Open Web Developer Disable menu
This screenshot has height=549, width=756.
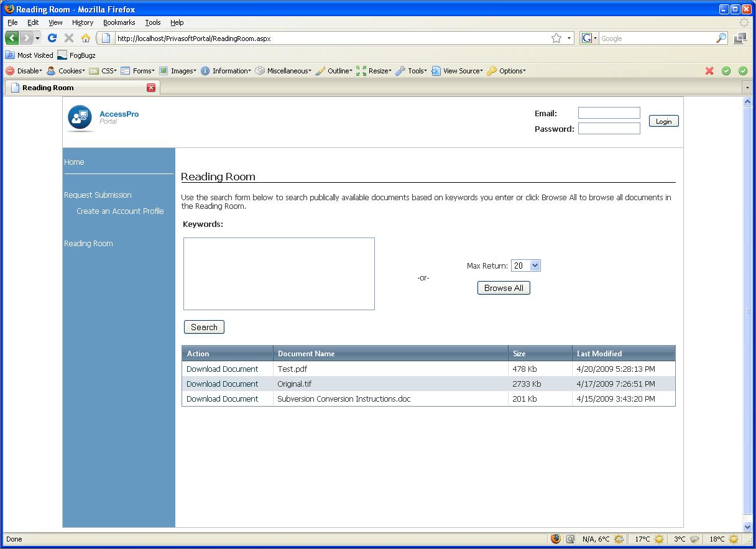coord(24,71)
